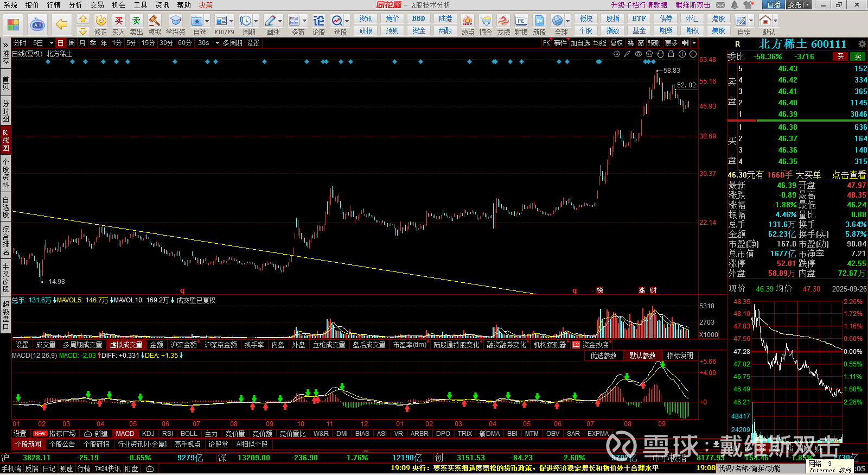
Task: Switch to daily 日 K-line period
Action: point(60,43)
